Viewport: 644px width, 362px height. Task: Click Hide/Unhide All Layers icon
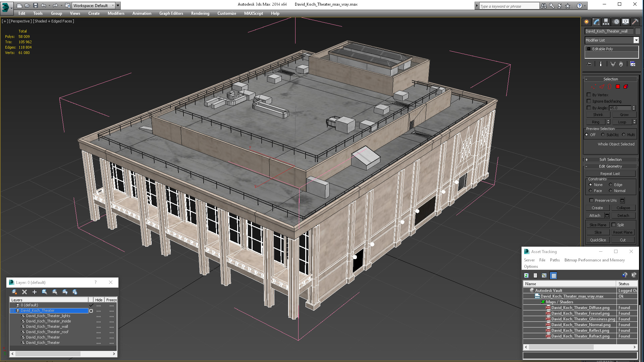point(65,292)
